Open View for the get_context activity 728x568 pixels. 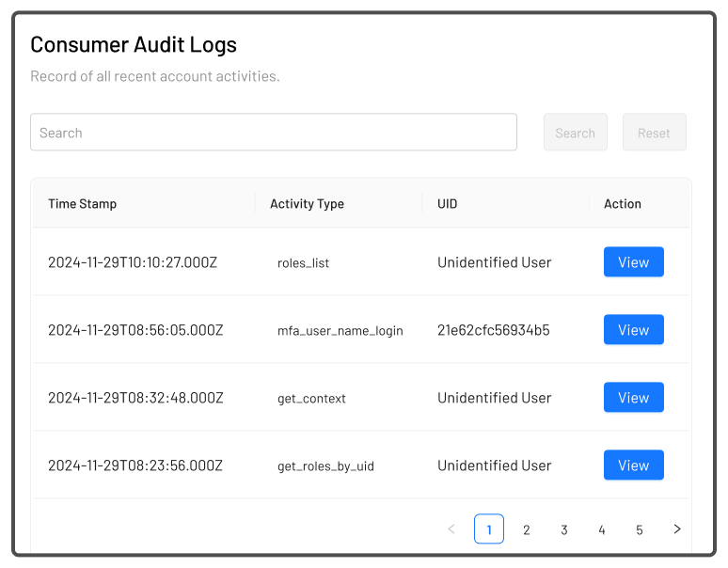tap(633, 398)
